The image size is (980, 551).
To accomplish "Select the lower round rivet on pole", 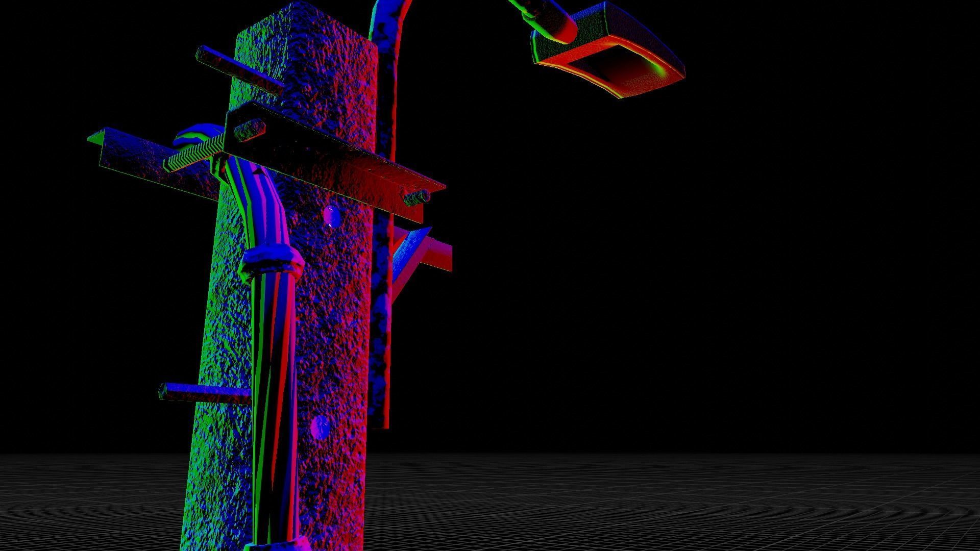I will click(321, 427).
